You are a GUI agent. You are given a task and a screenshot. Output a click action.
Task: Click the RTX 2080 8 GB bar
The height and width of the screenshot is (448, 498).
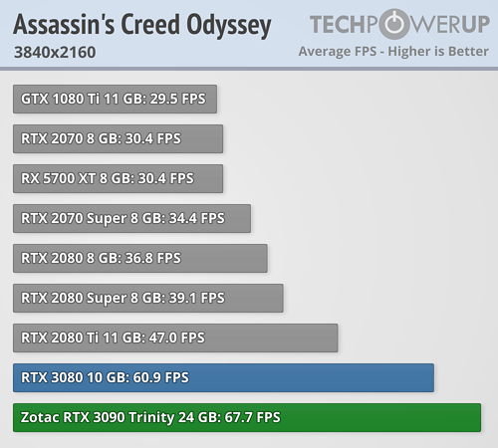140,258
